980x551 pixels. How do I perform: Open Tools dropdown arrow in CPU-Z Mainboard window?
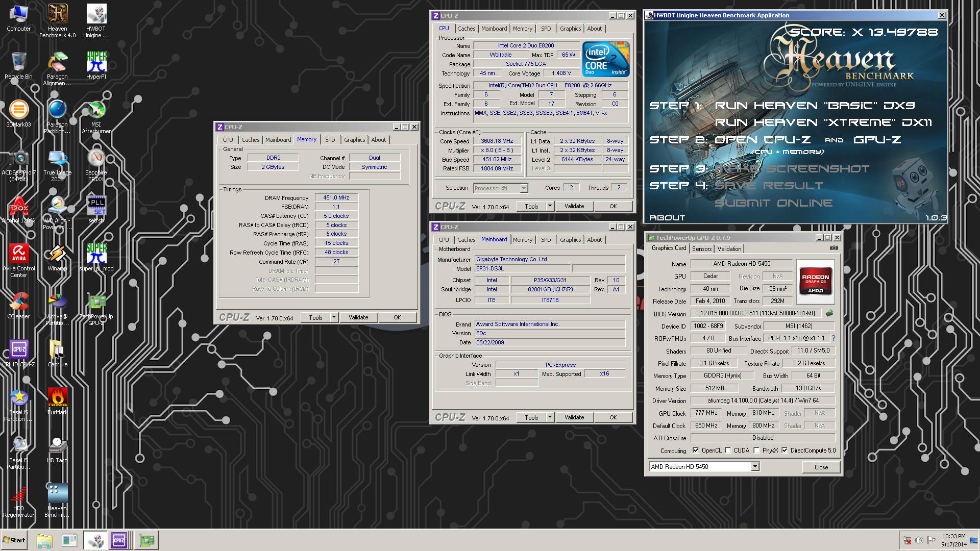[550, 417]
